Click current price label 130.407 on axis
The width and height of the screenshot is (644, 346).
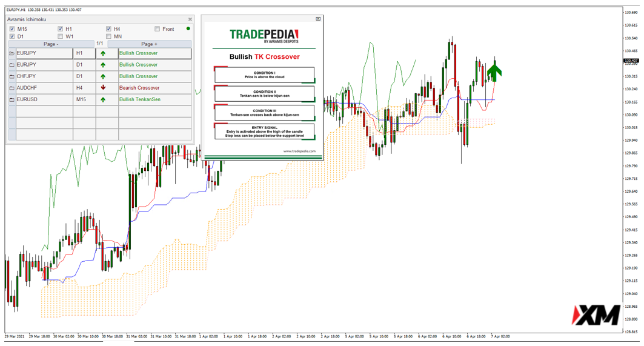coord(631,61)
